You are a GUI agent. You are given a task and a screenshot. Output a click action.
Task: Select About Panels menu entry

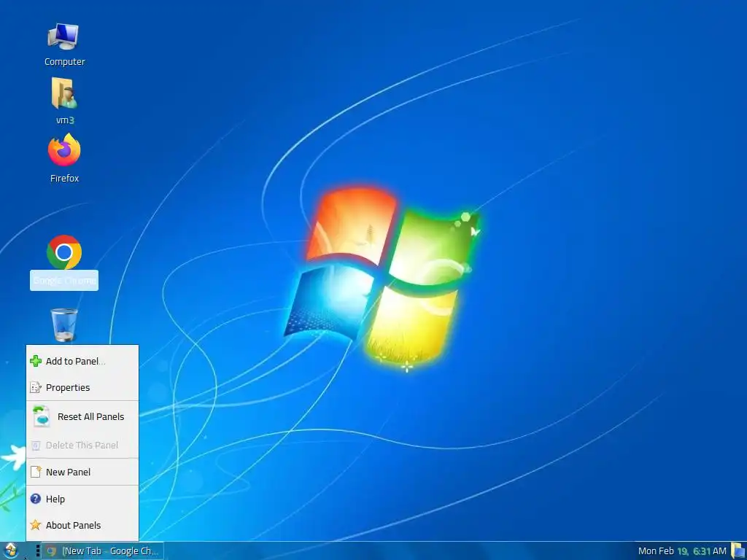click(82, 525)
